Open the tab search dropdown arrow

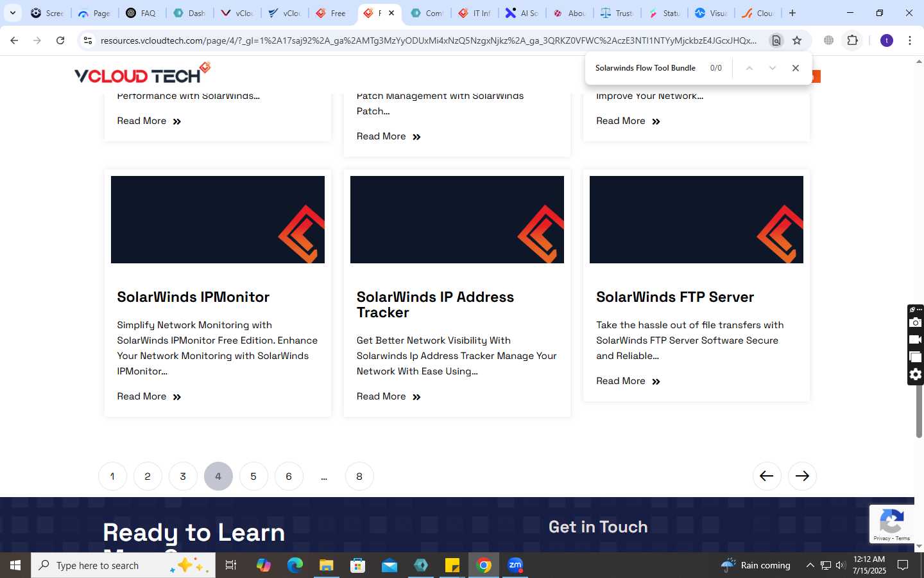(12, 13)
